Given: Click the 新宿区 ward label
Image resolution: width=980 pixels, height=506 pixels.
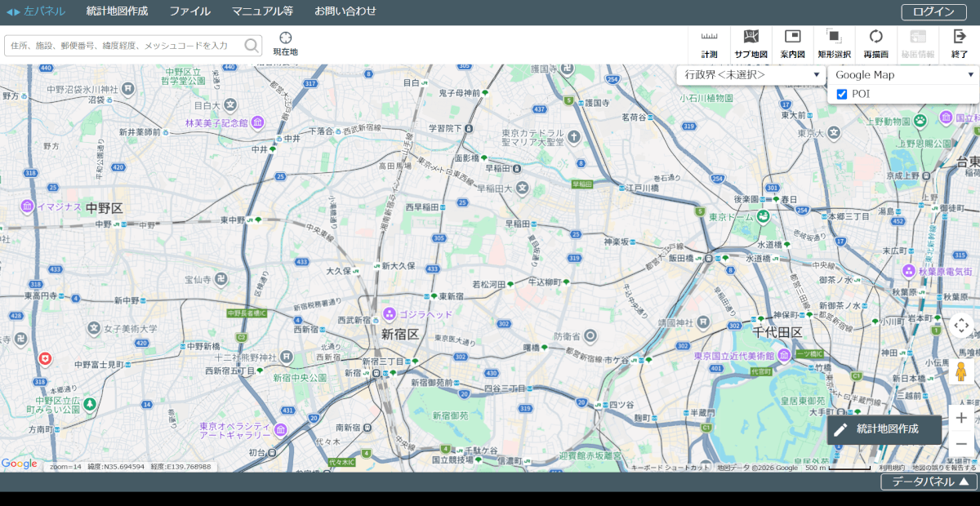Looking at the screenshot, I should point(400,334).
